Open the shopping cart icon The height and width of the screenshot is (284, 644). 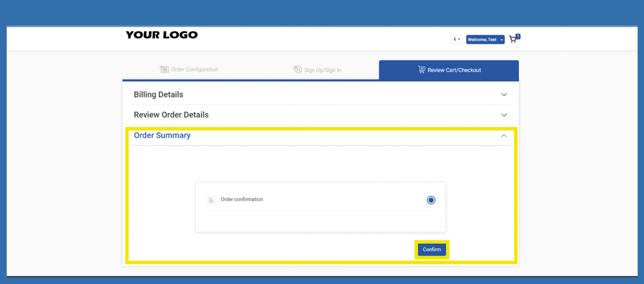coord(513,39)
